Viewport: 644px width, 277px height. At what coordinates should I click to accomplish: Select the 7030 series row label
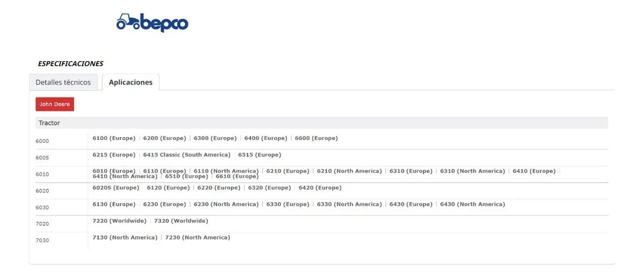point(42,241)
